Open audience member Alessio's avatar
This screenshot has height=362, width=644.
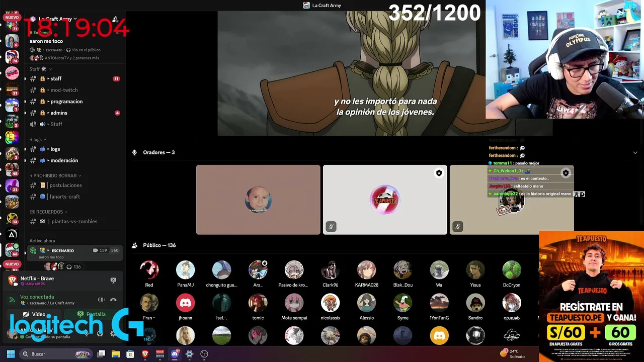366,303
